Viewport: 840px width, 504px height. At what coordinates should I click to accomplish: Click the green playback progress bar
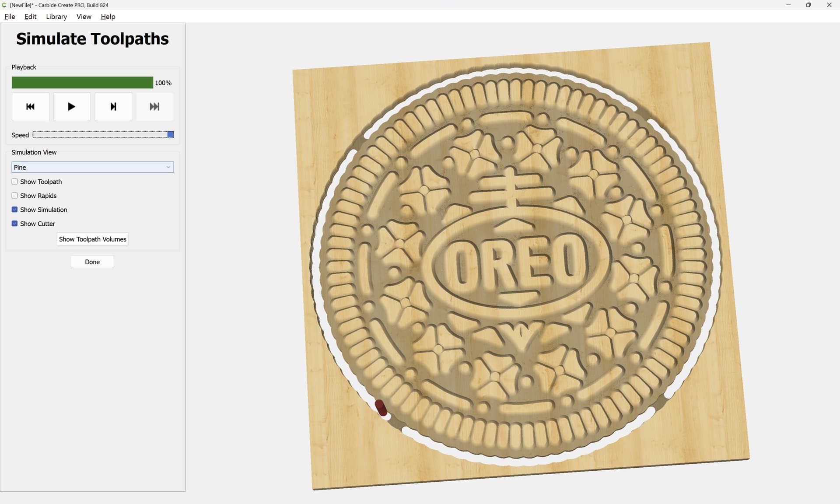tap(82, 83)
